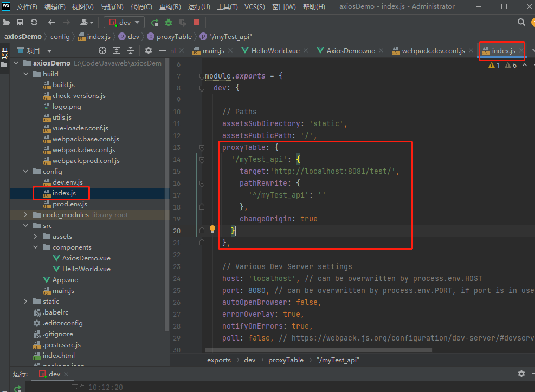The image size is (535, 392).
Task: Jump to previous highlighted problem with the up arrow
Action: click(525, 65)
